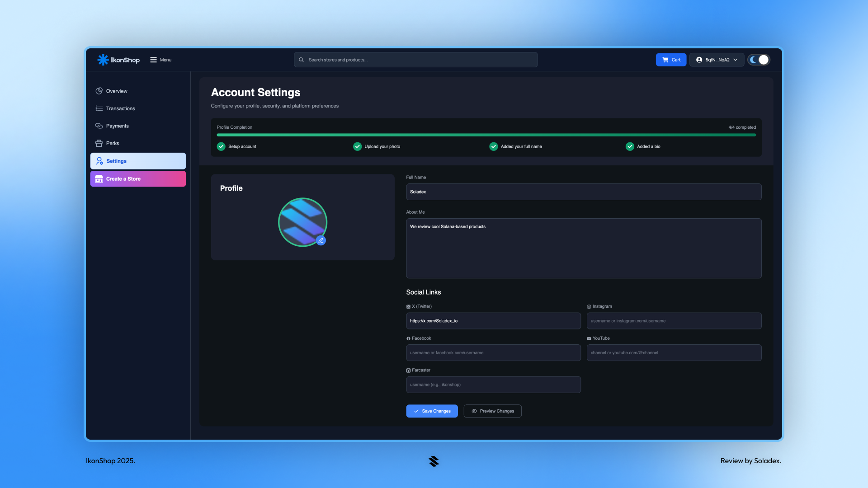Click the IkonShop brand name
Viewport: 868px width, 488px height.
[125, 60]
